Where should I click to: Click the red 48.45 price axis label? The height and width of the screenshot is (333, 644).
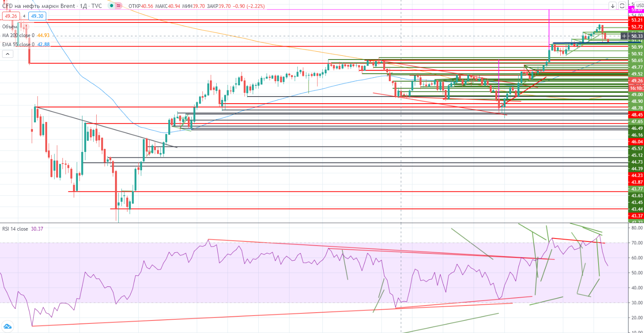(637, 114)
